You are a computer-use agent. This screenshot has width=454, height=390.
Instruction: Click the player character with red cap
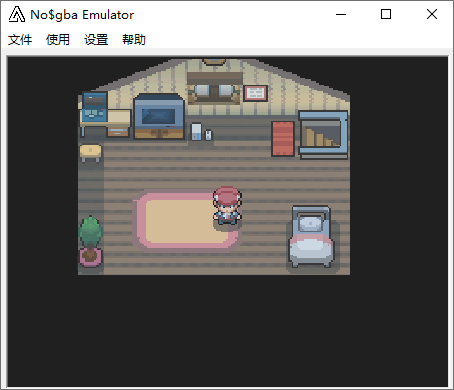227,206
